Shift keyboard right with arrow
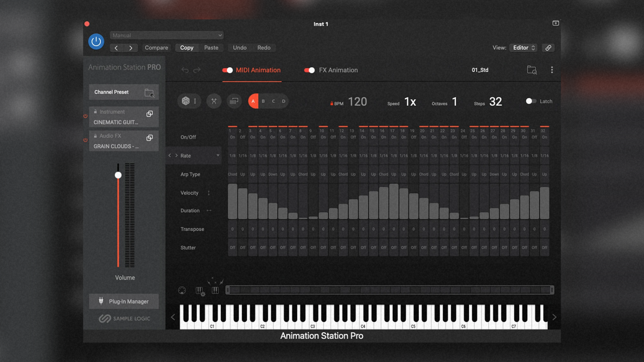 [554, 317]
